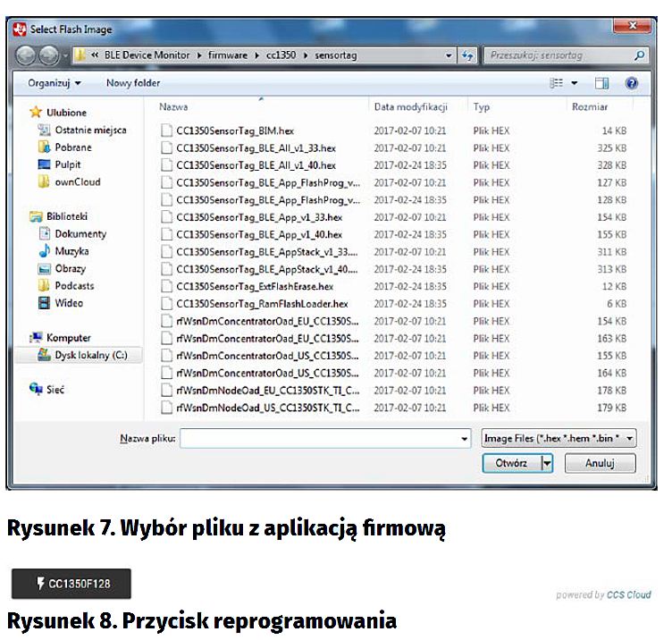The height and width of the screenshot is (640, 672).
Task: Click the back navigation arrow button
Action: tap(26, 55)
